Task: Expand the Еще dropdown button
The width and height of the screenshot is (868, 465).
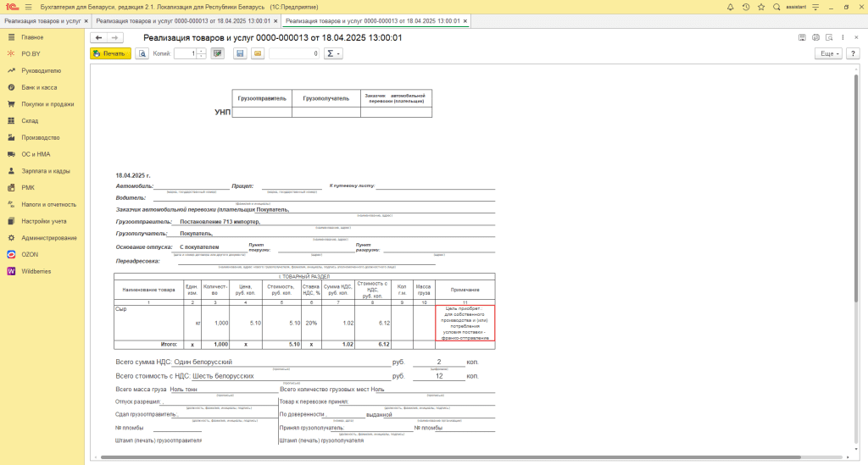Action: point(829,53)
